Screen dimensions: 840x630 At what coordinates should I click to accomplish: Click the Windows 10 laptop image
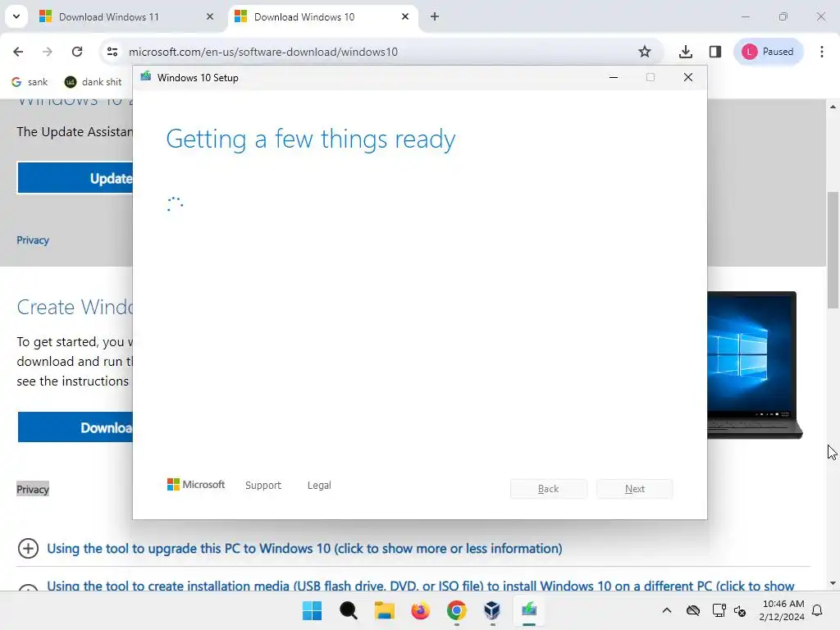[x=755, y=365]
